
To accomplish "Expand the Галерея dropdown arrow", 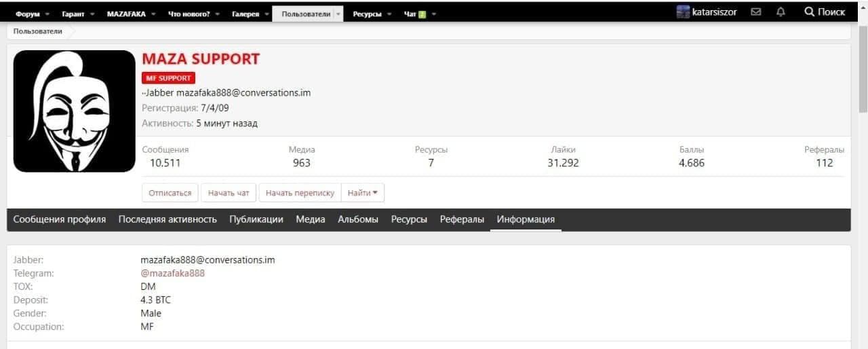I will [x=267, y=14].
